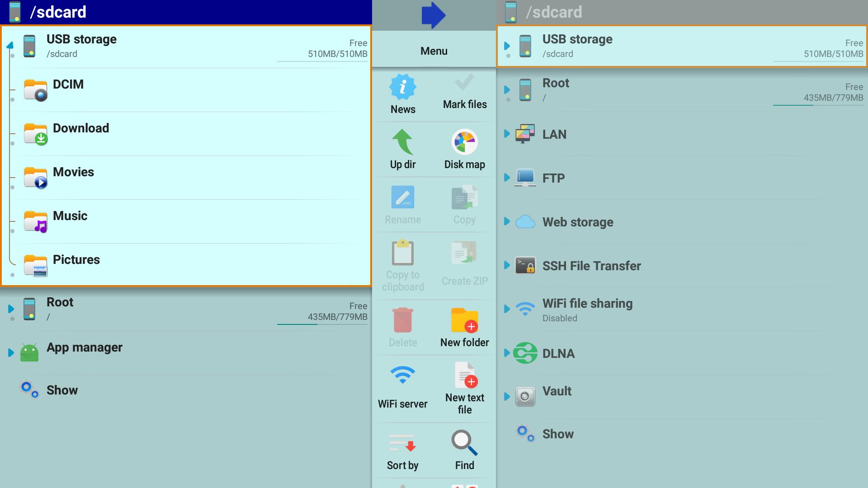Viewport: 868px width, 488px height.
Task: Expand the LAN connection entry
Action: [506, 133]
